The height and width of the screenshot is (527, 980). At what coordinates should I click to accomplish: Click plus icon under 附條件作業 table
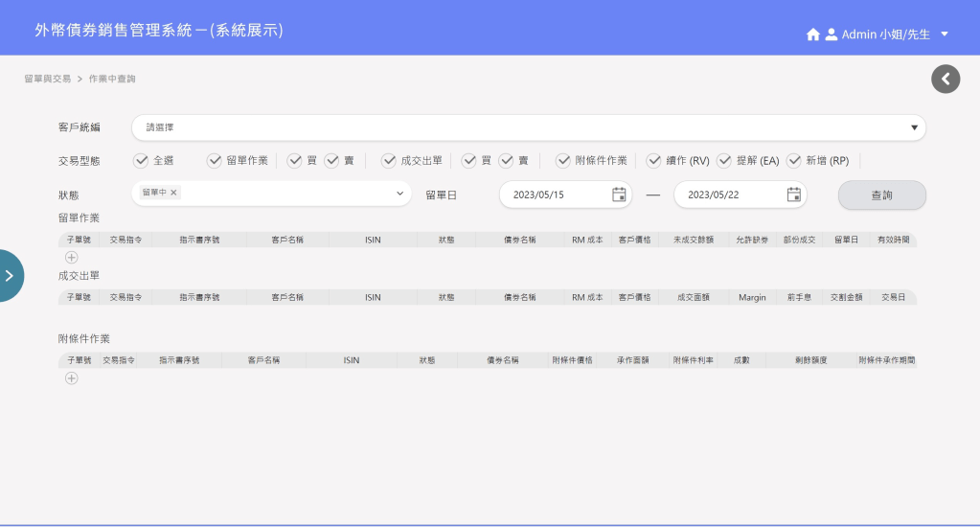72,378
